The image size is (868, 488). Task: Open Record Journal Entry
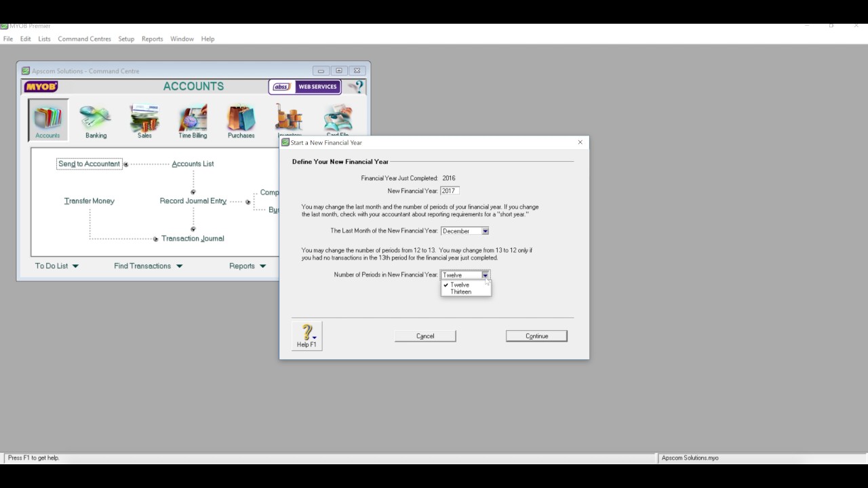click(x=193, y=201)
